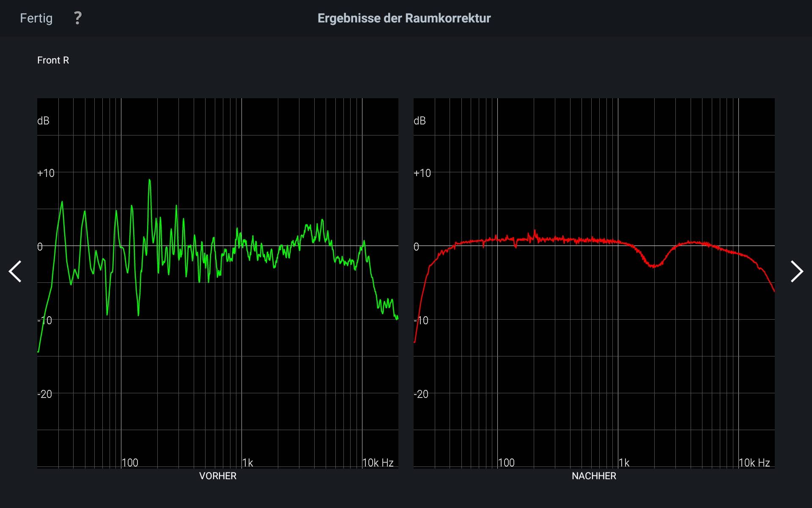Viewport: 812px width, 508px height.
Task: Click the VORHER label below left graph
Action: pos(217,476)
